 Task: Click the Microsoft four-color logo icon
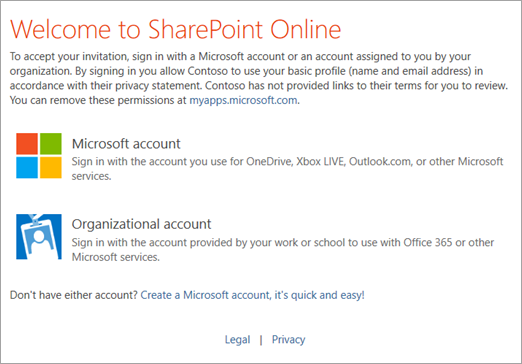[39, 156]
